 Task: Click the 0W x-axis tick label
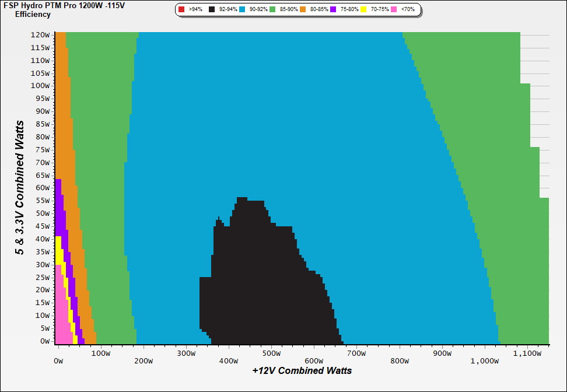point(58,353)
